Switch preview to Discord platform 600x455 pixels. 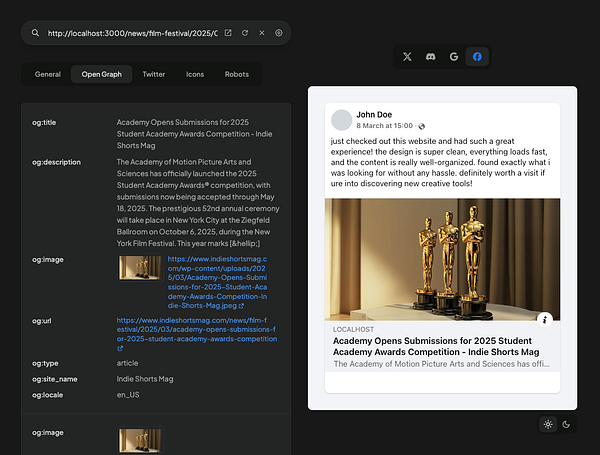point(430,57)
